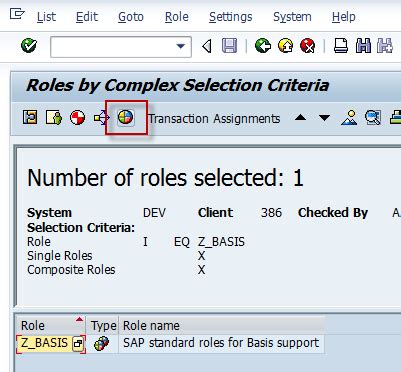Open the command field dropdown arrow
This screenshot has width=401, height=372.
[x=181, y=46]
